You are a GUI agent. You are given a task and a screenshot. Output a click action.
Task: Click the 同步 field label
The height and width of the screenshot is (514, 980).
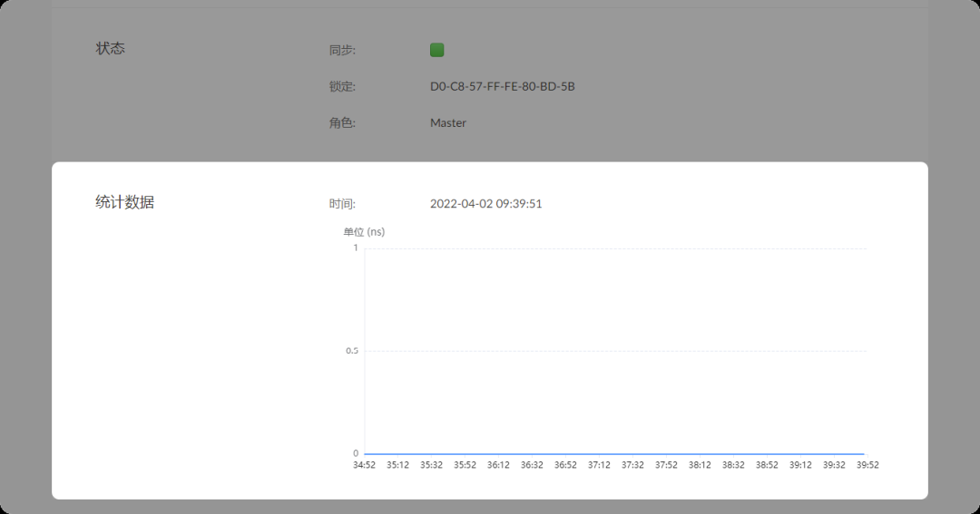(342, 51)
